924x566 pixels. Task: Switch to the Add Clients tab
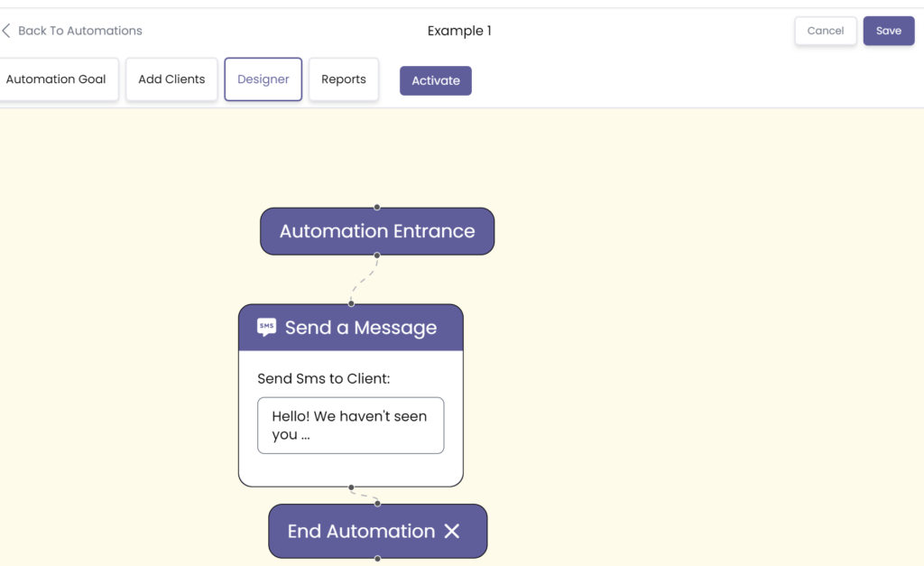(171, 79)
